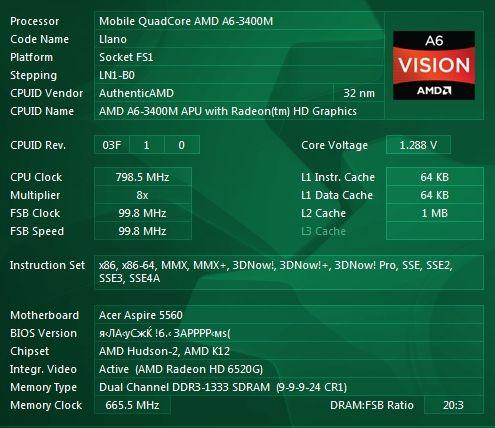This screenshot has width=495, height=428.
Task: Click the Integr. Video value Radeon HD 6520G
Action: click(289, 369)
